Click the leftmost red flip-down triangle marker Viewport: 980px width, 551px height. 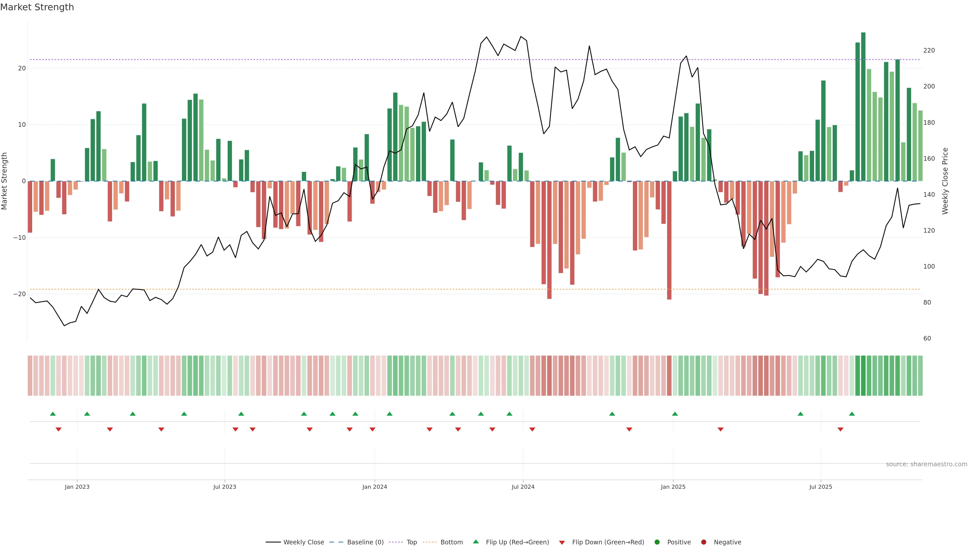tap(59, 429)
